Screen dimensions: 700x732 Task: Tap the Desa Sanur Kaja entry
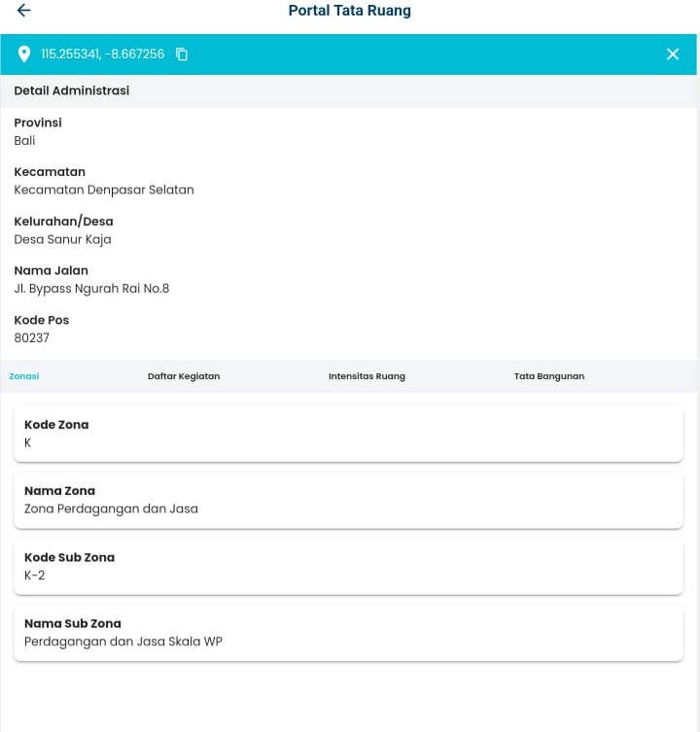point(62,239)
